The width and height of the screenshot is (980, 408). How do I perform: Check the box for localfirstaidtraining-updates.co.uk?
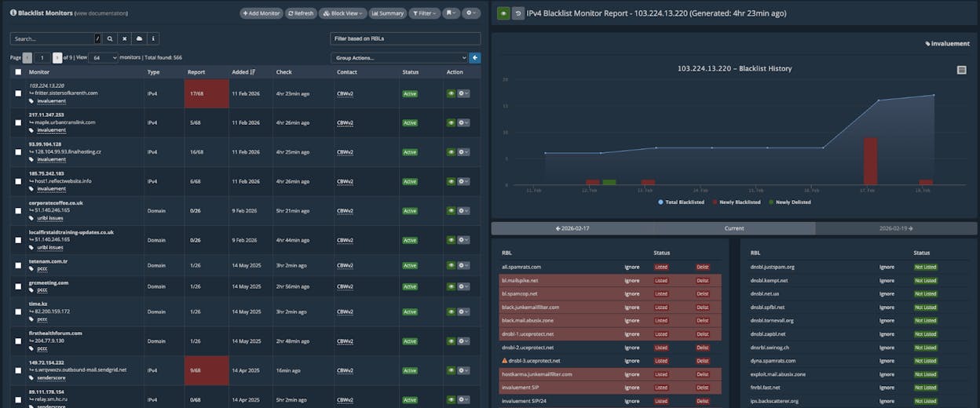[18, 240]
